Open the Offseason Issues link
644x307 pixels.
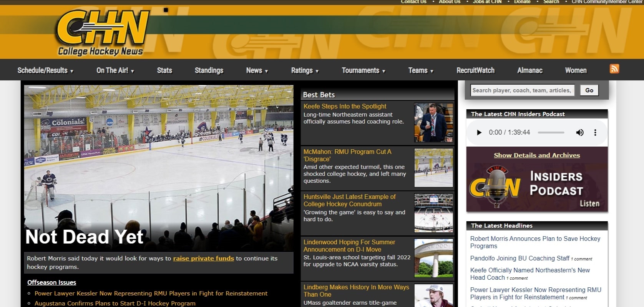(x=51, y=283)
